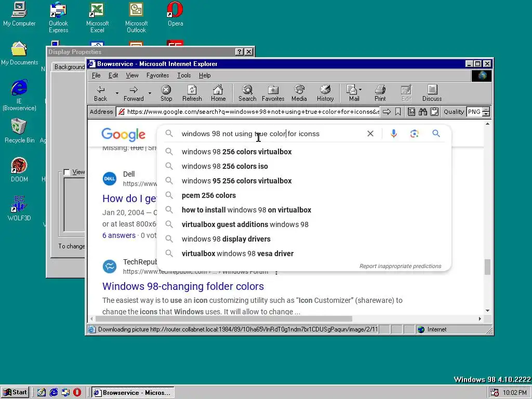Open the View menu
The height and width of the screenshot is (399, 532).
[x=132, y=75]
